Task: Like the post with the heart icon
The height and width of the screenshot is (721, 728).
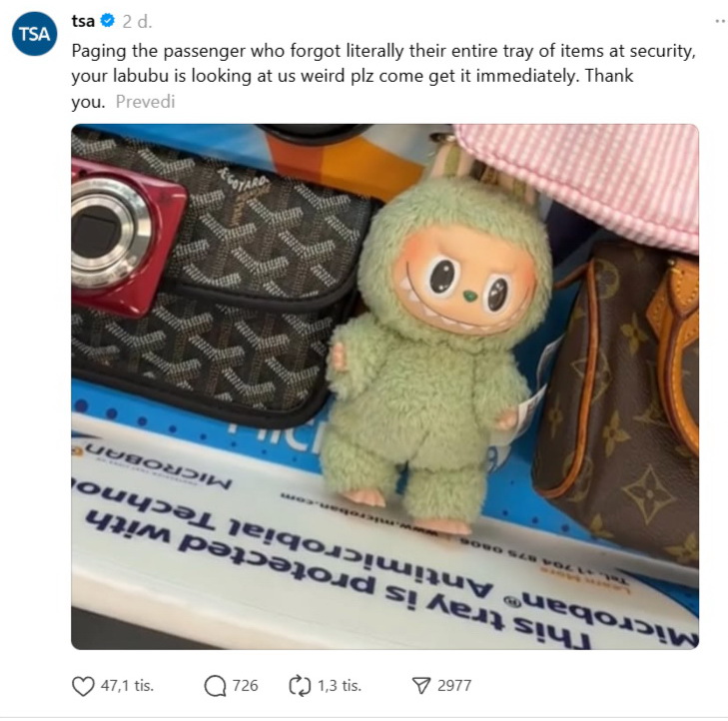Action: tap(83, 686)
